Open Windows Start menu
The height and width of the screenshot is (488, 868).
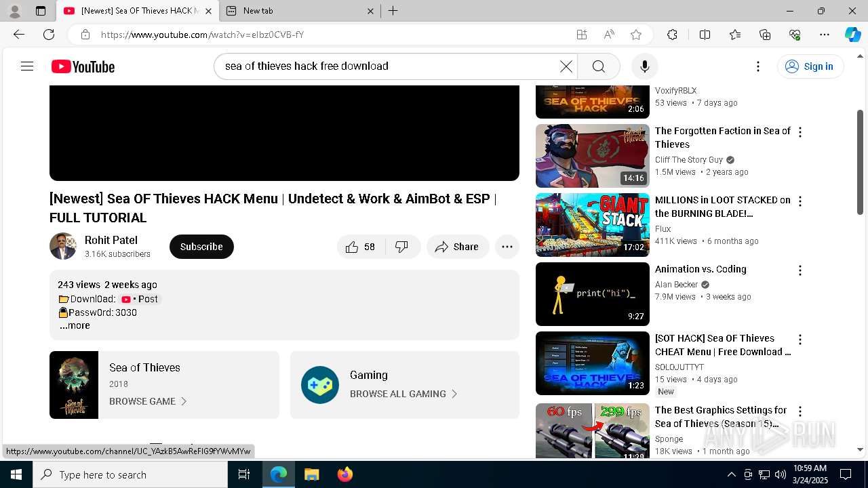(x=16, y=474)
